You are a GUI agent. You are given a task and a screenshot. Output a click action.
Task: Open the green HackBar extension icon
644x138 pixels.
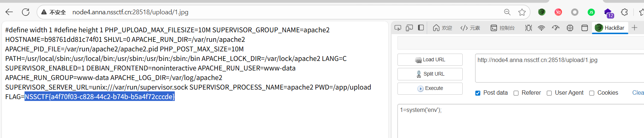pyautogui.click(x=542, y=12)
